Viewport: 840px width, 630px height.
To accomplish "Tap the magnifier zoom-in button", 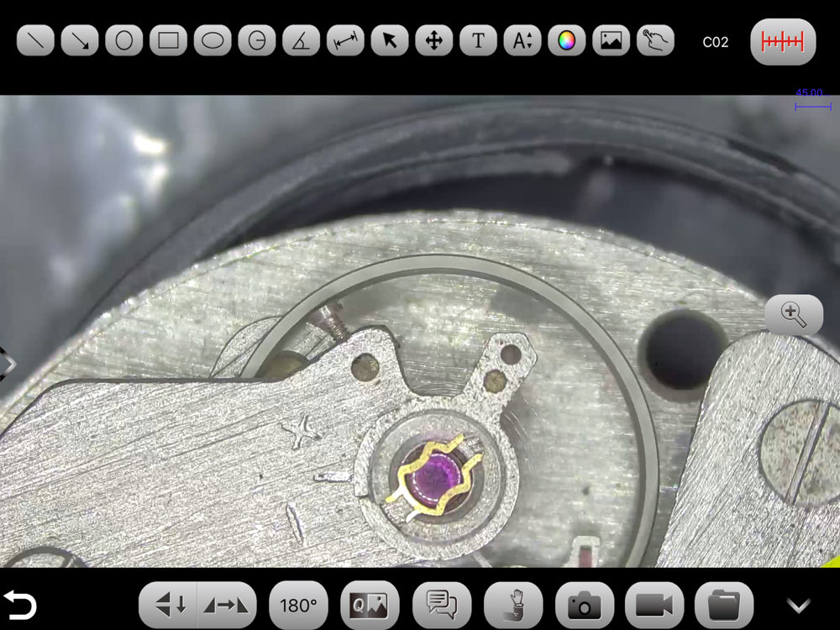I will coord(794,314).
